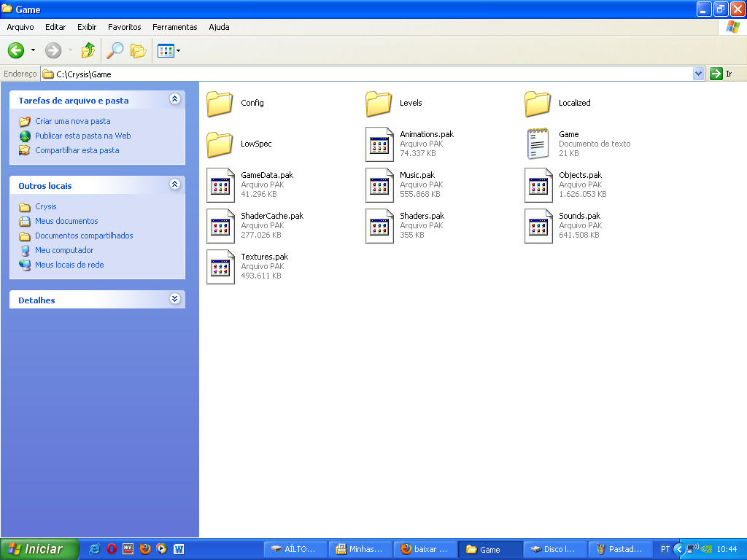Viewport: 747px width, 560px height.
Task: Select the Config folder icon
Action: pos(220,104)
